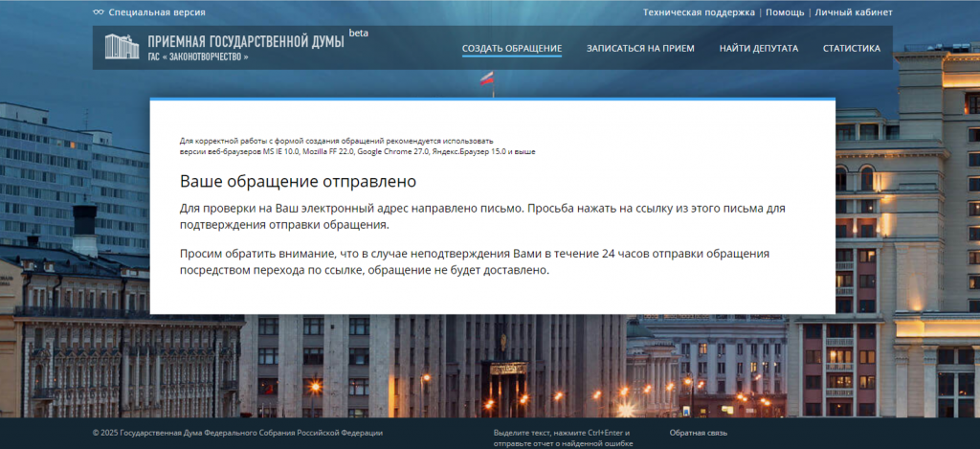This screenshot has height=449, width=980.
Task: Click the beta label next to the title
Action: pos(359,34)
